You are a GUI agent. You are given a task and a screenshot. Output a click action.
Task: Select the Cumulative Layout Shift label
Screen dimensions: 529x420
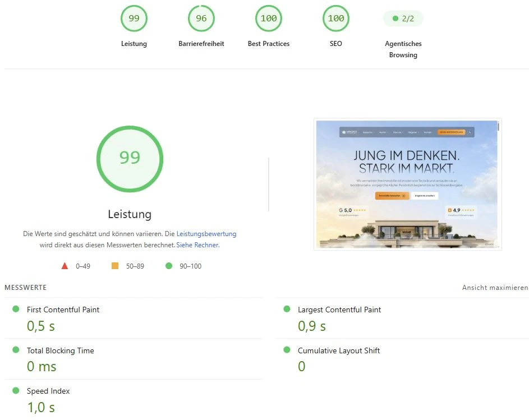[x=339, y=350]
